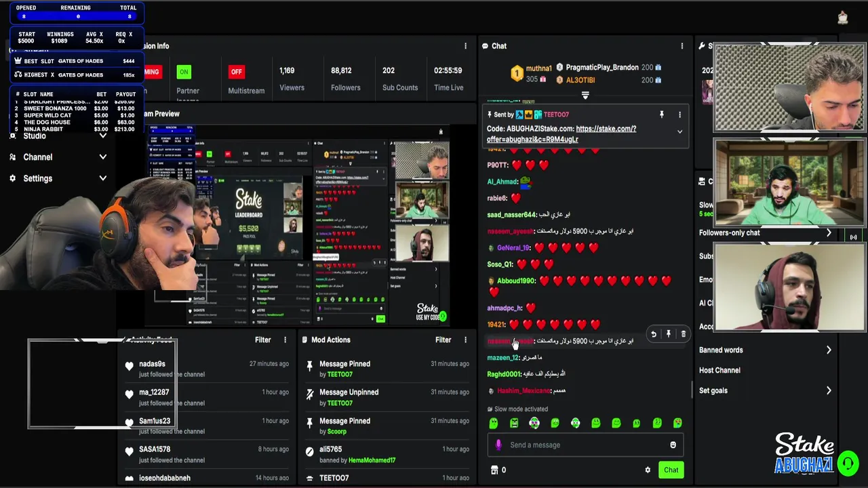The image size is (868, 488).
Task: Expand the Settings sidebar section
Action: point(103,178)
